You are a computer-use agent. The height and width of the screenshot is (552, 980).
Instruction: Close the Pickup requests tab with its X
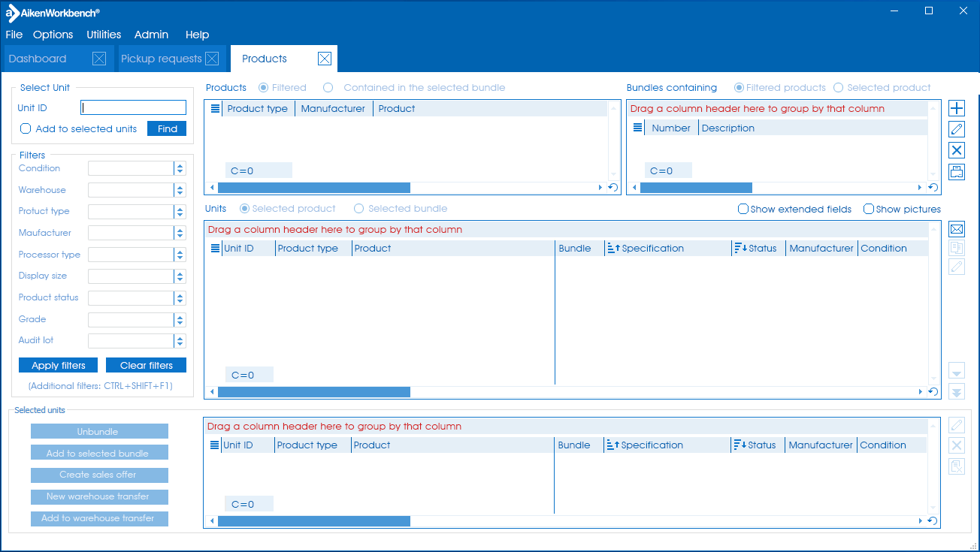tap(212, 59)
